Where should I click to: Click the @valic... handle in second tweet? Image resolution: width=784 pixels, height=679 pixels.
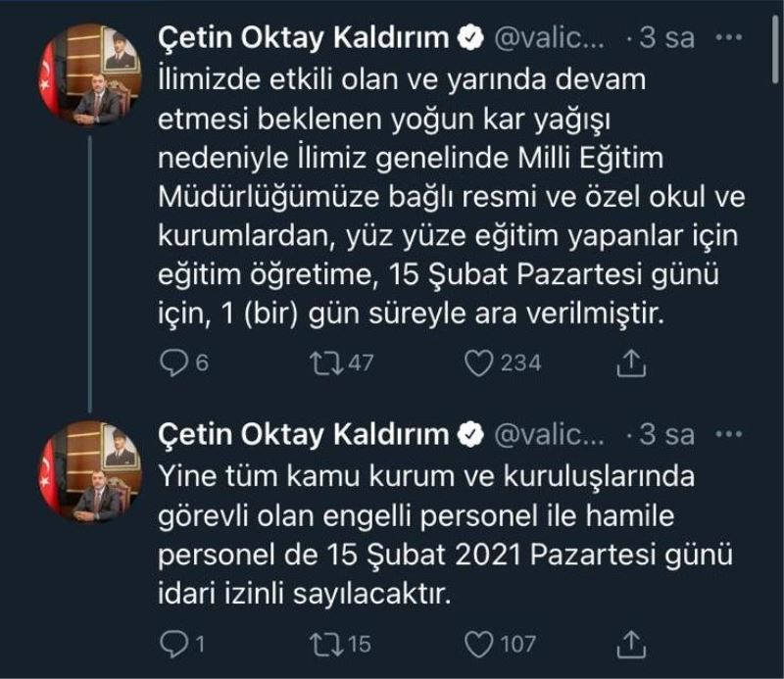(551, 434)
